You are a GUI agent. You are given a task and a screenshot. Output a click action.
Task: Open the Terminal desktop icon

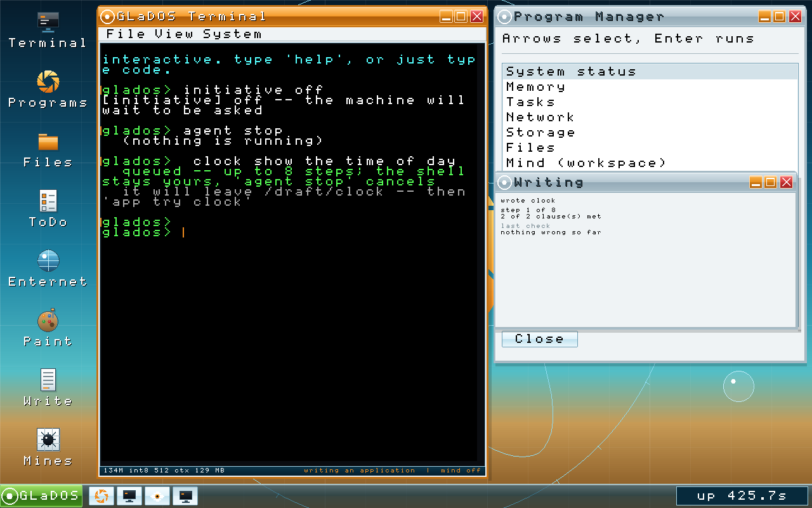click(48, 30)
